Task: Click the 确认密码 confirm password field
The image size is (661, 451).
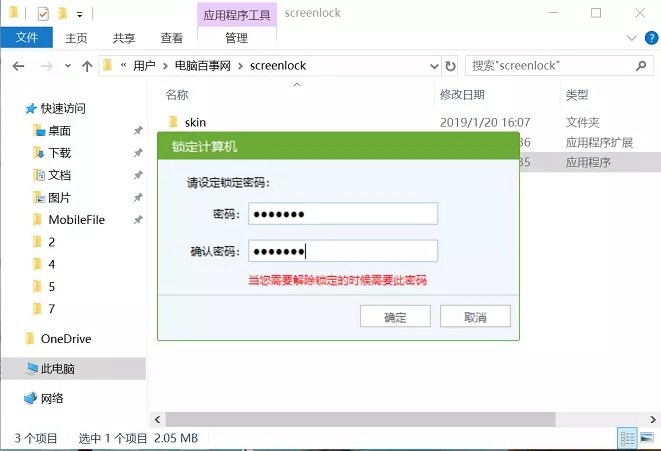Action: click(342, 251)
